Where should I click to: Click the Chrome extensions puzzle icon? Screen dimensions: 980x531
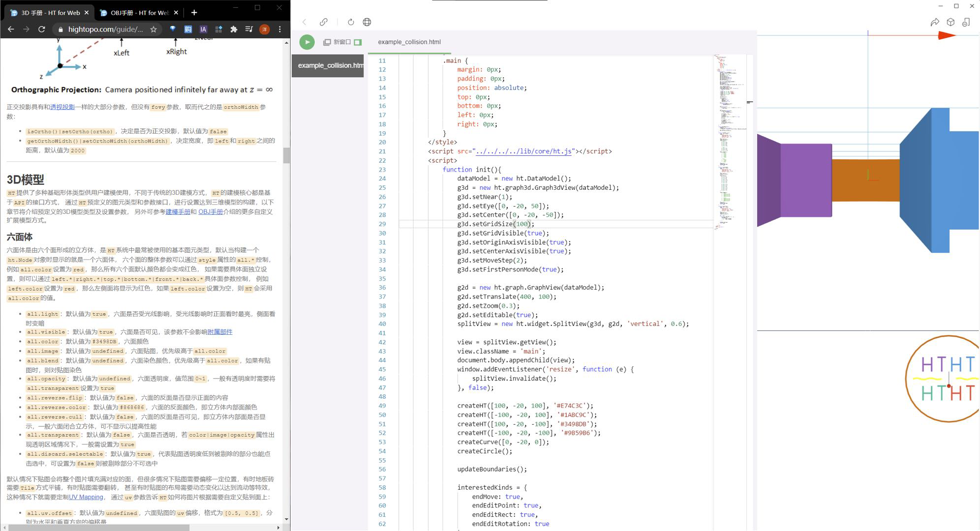[x=234, y=29]
